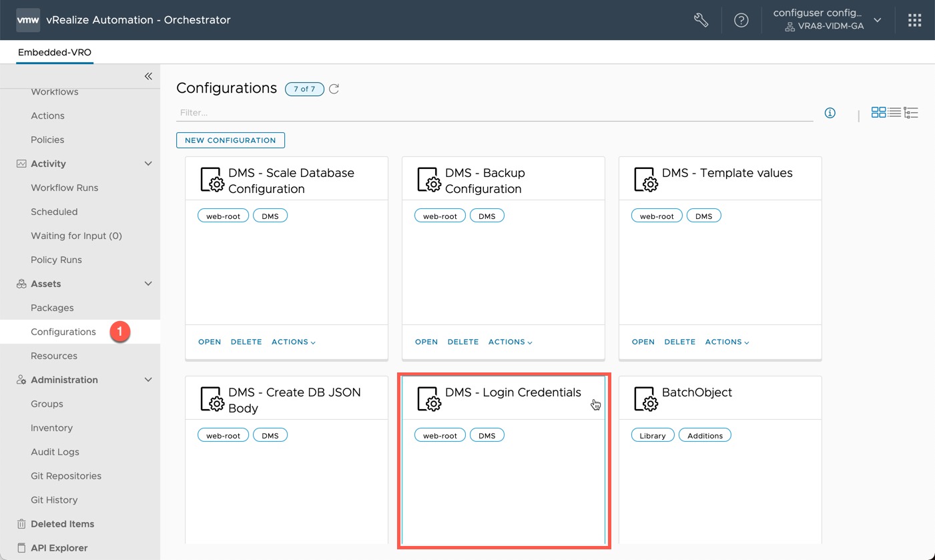Image resolution: width=935 pixels, height=560 pixels.
Task: Go to Actions in sidebar
Action: pyautogui.click(x=47, y=115)
